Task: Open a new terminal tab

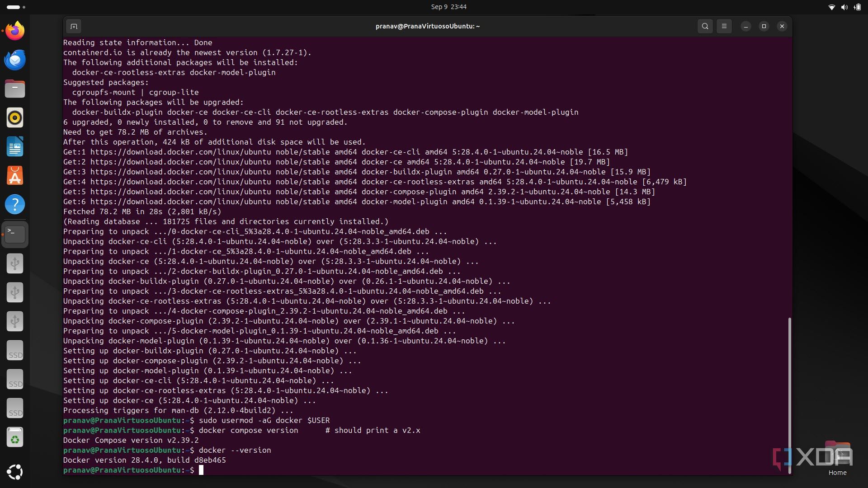Action: 74,26
